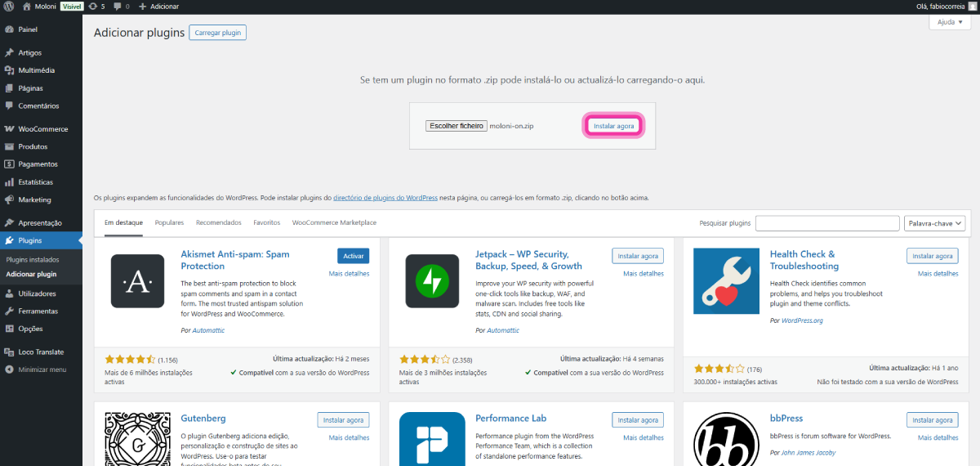Open Mais detalhes for Jetpack
The image size is (980, 466).
click(644, 274)
